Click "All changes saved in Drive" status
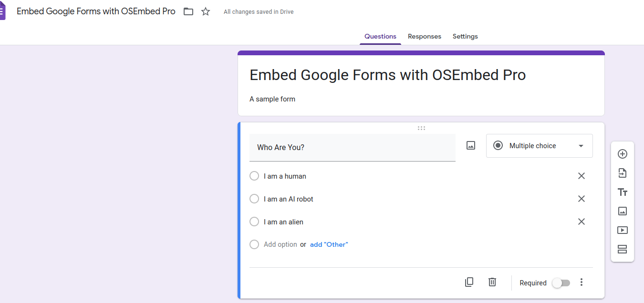 (x=259, y=12)
